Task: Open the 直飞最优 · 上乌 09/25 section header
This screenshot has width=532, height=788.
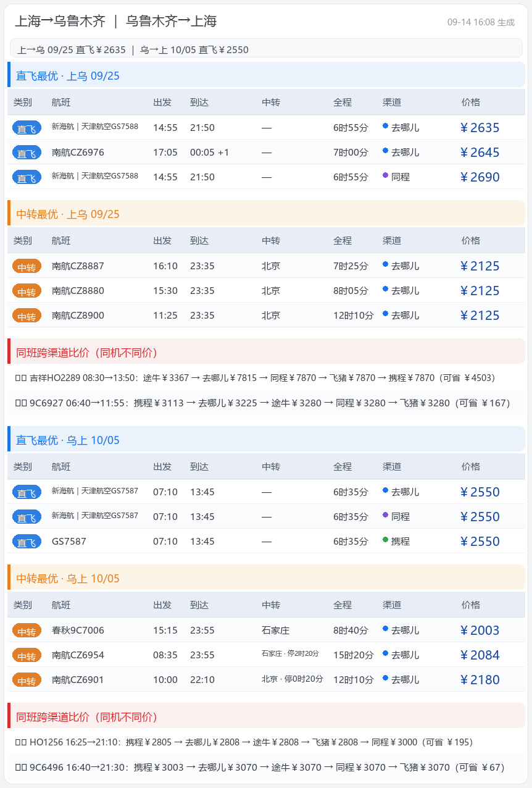Action: [x=266, y=75]
